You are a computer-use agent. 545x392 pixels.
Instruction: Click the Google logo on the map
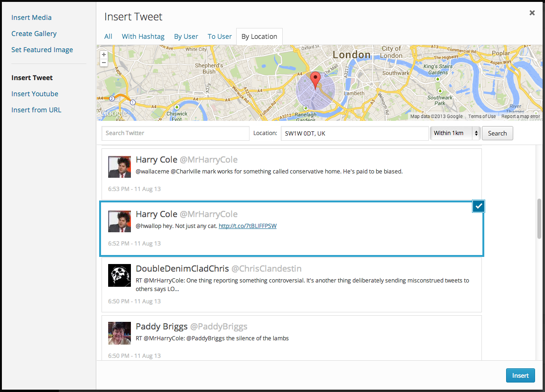(114, 113)
